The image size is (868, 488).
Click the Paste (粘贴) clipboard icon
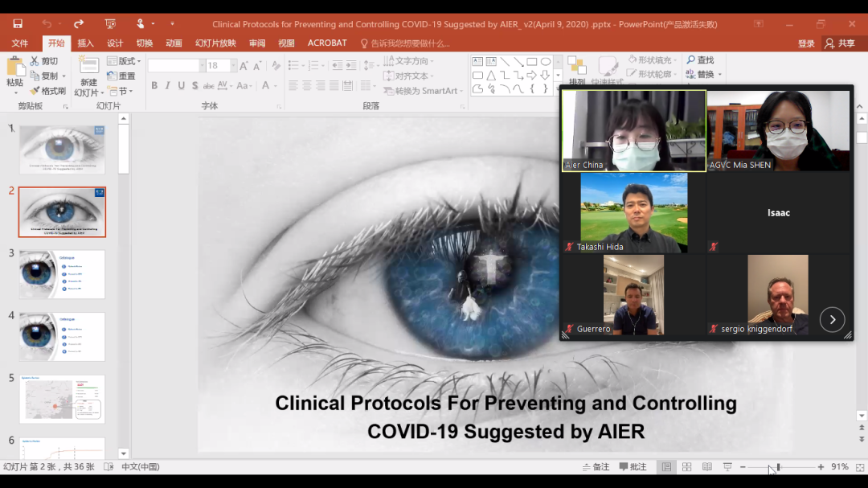14,68
